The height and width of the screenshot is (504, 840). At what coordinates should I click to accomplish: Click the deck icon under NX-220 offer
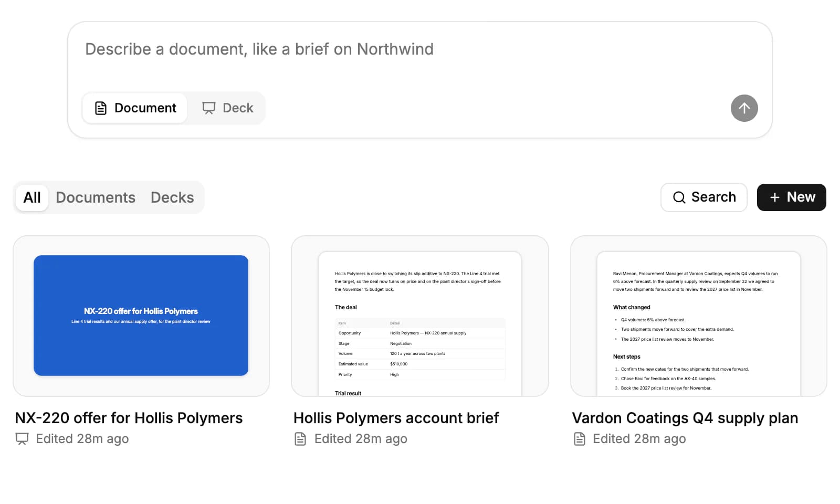pos(22,439)
